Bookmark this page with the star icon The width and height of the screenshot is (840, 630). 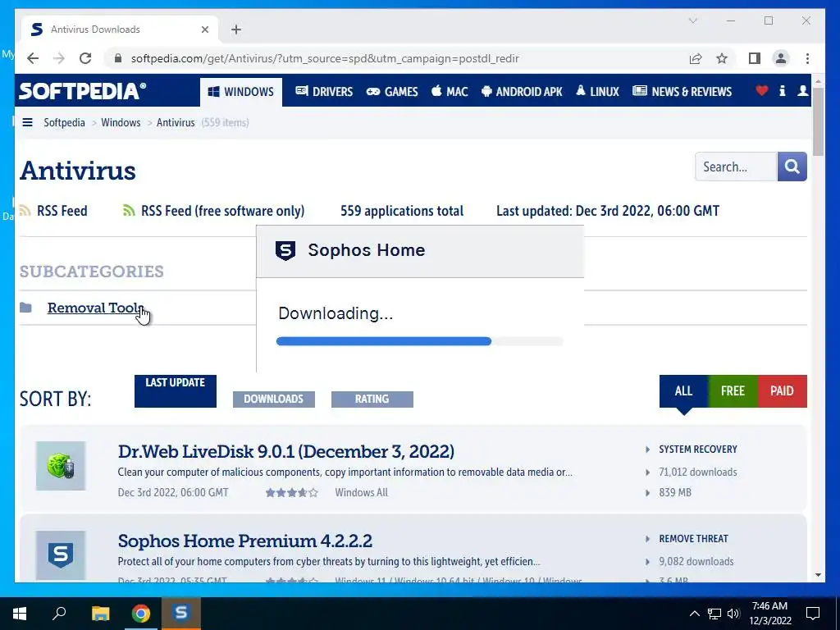(722, 58)
